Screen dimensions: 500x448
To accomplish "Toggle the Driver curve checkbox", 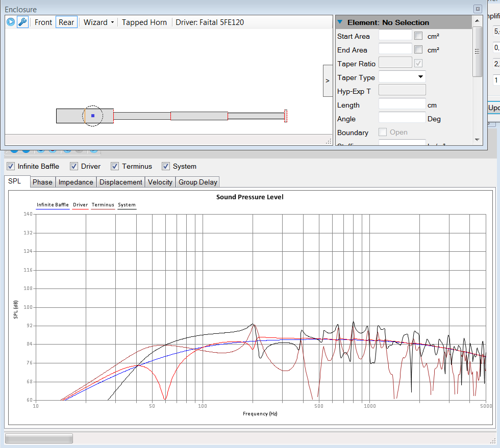I will coord(74,166).
